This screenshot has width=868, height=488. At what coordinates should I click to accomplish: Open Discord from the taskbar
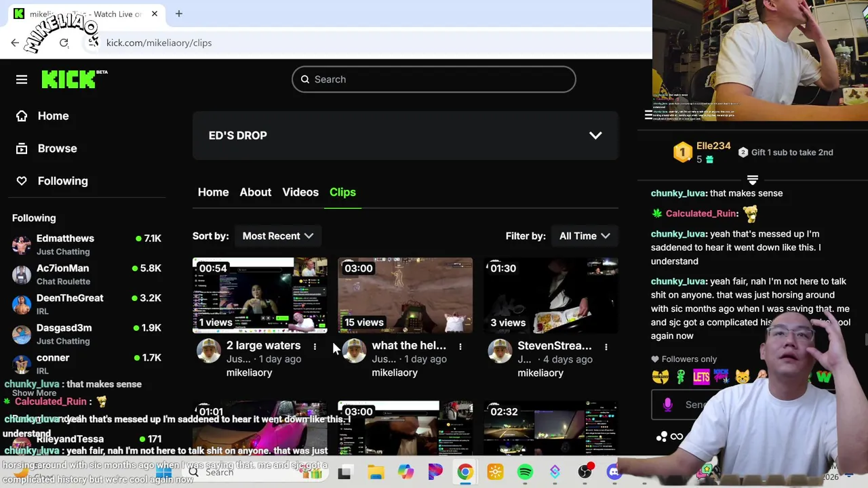[613, 472]
